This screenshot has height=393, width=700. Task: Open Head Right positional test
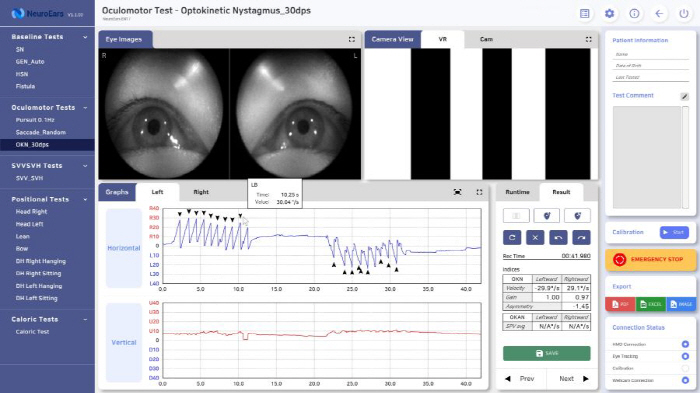[31, 212]
